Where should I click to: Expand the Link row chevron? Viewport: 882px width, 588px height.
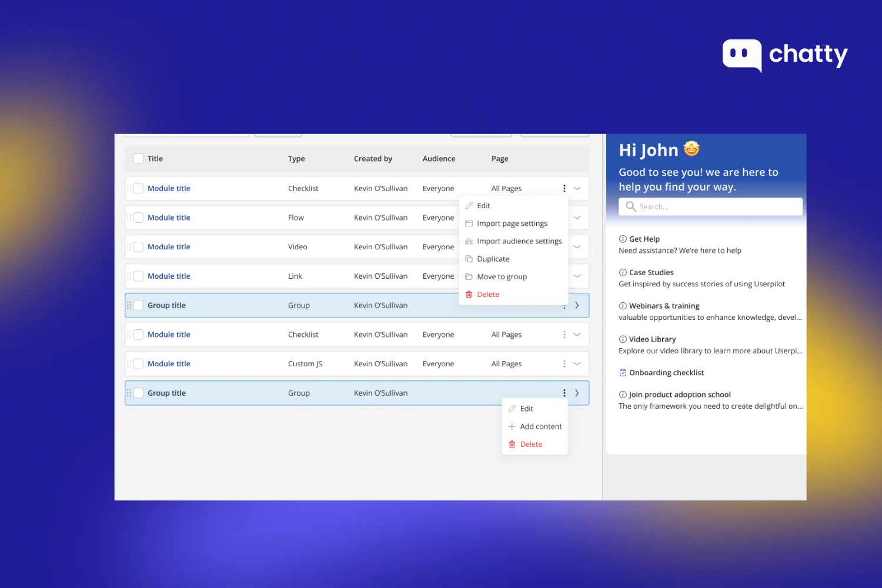[x=577, y=276]
